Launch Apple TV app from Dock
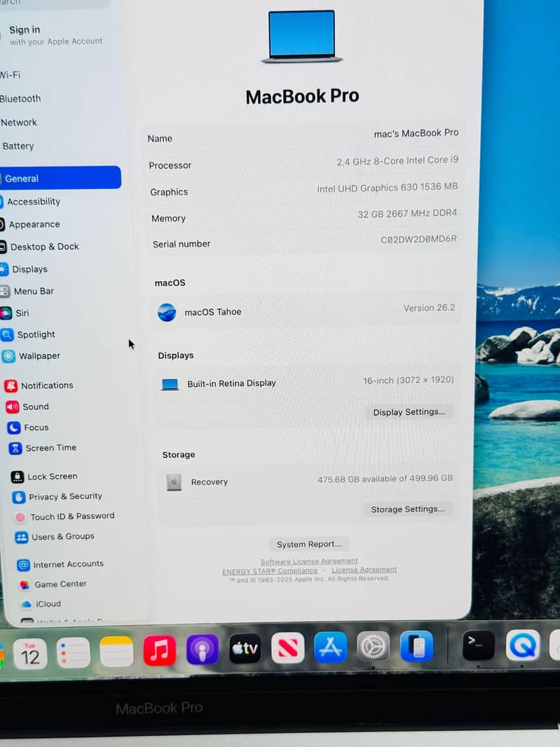The height and width of the screenshot is (747, 560). (x=245, y=648)
